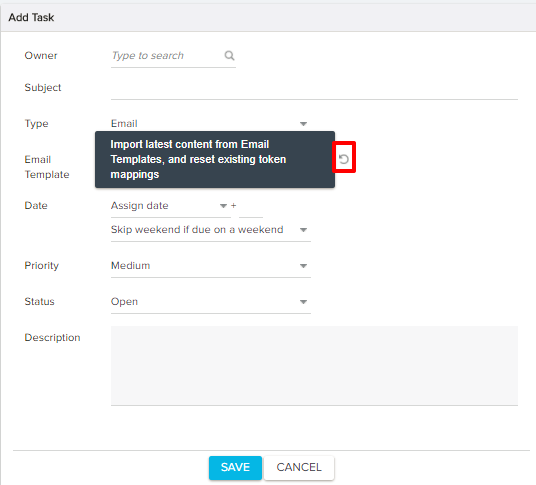Click inside the Description text area
Image resolution: width=536 pixels, height=485 pixels.
(314, 365)
